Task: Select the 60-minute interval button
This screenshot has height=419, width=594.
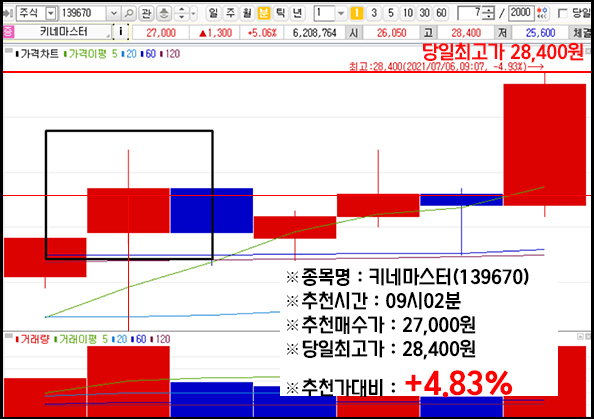Action: pos(441,13)
